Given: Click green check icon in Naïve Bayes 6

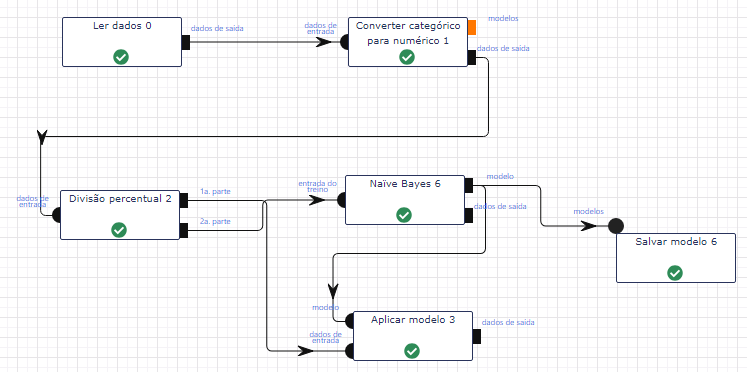Looking at the screenshot, I should point(404,215).
